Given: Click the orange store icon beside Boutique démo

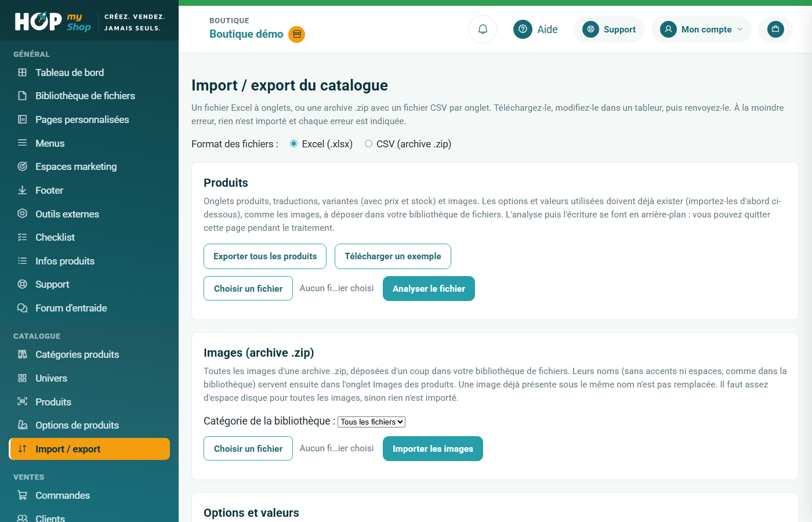Looking at the screenshot, I should coord(297,34).
